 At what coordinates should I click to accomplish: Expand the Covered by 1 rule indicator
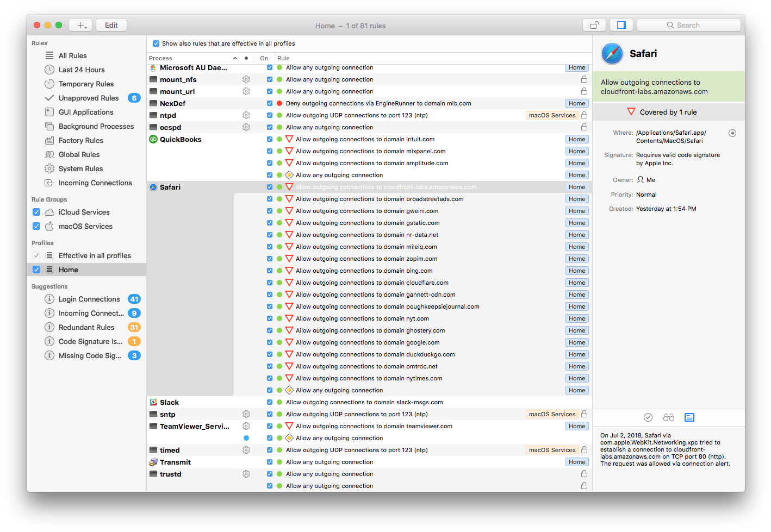668,112
